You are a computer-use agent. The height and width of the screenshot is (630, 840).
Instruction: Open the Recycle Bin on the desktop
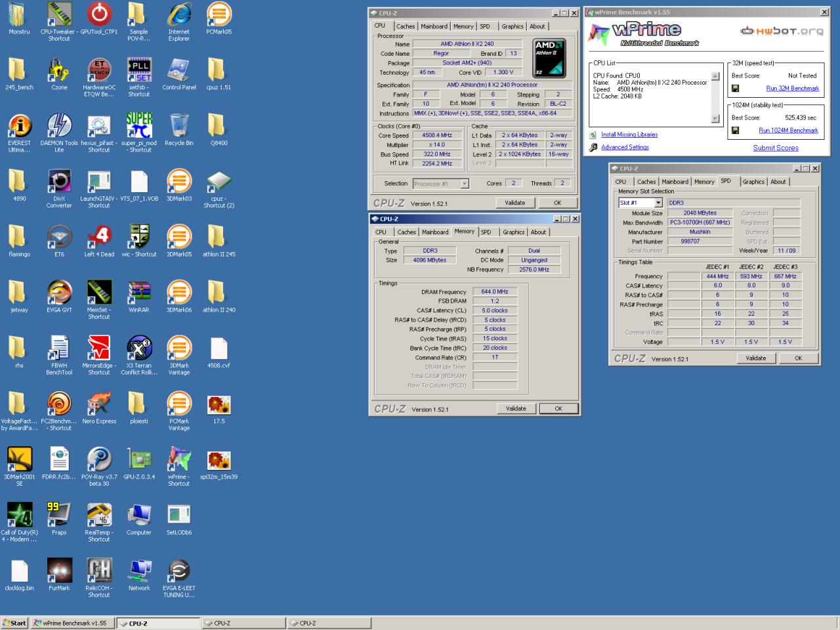pyautogui.click(x=179, y=126)
